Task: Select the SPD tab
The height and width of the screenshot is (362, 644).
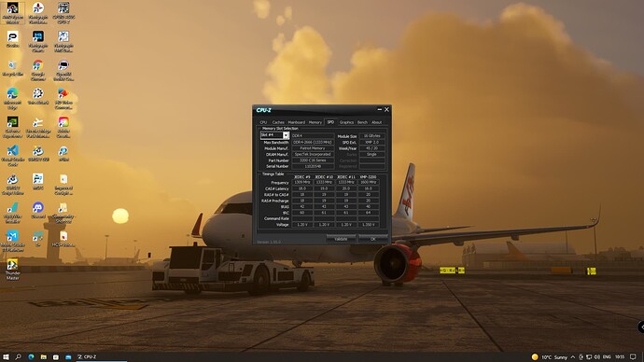Action: click(330, 122)
